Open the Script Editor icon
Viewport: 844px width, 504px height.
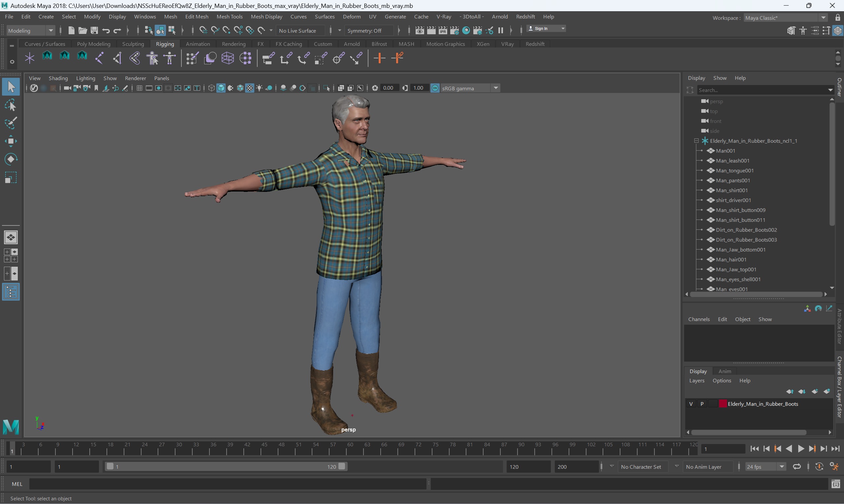[x=835, y=484]
